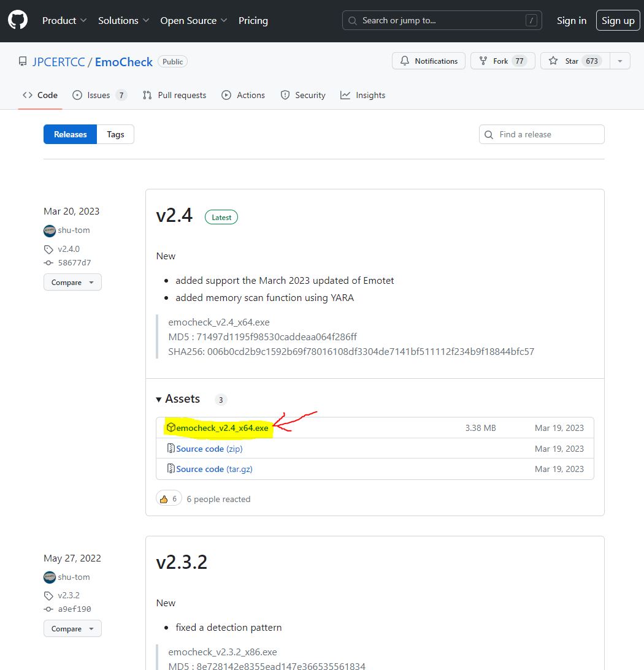Click the tag icon beside v2.3.2
Viewport: 644px width, 670px height.
(48, 596)
